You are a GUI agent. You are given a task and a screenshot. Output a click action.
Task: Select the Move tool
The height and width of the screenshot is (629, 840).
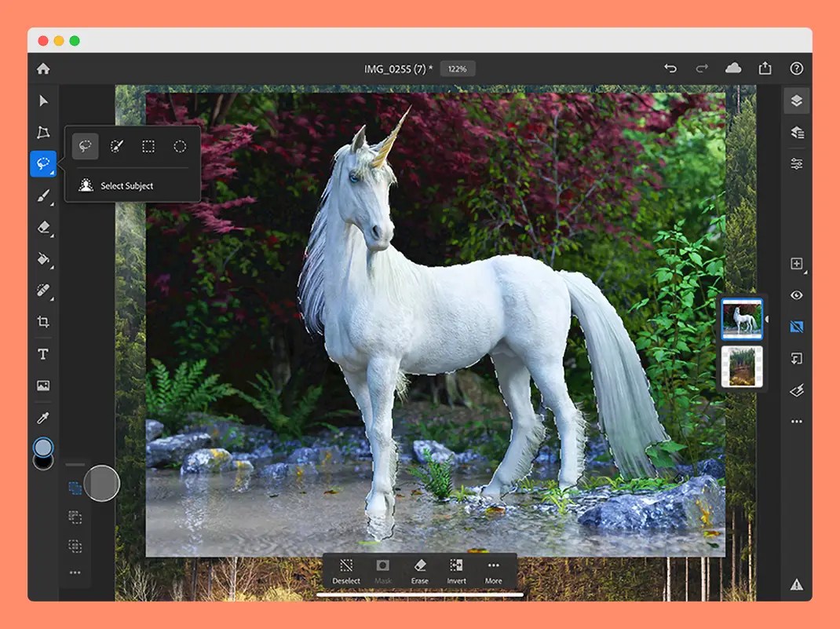point(44,101)
